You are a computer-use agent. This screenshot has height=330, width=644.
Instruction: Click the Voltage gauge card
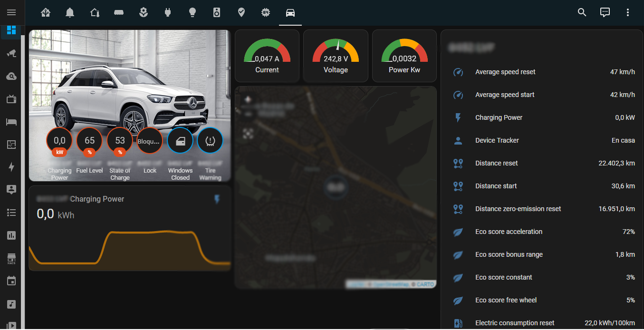[x=336, y=56]
